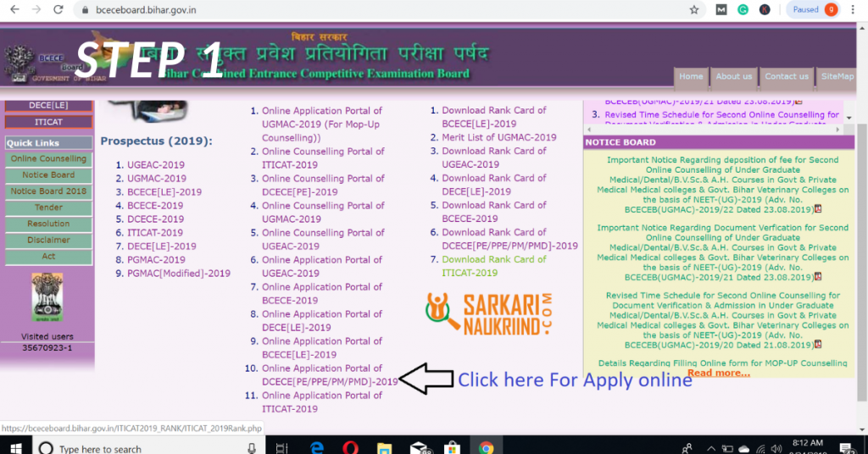Open Act quick link

[x=48, y=256]
